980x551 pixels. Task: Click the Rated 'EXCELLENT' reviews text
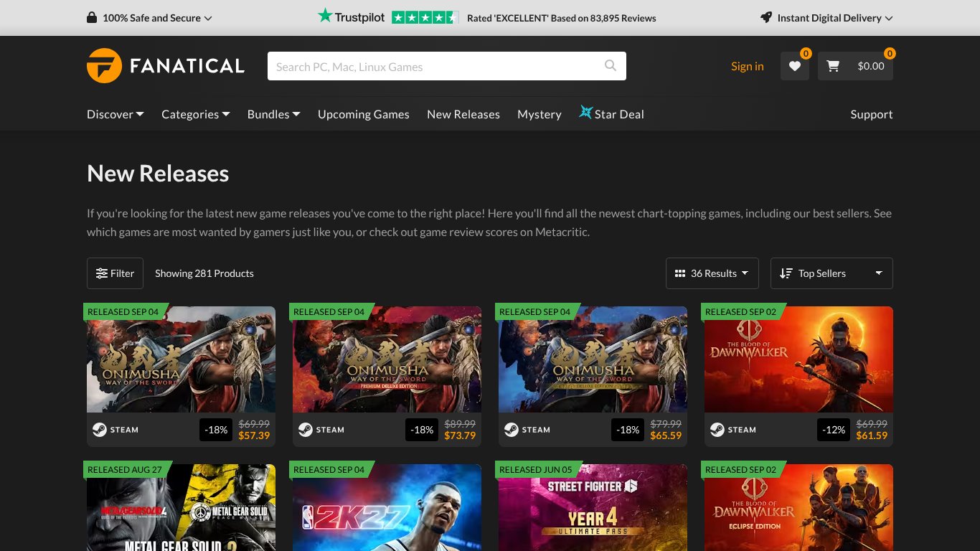coord(561,18)
